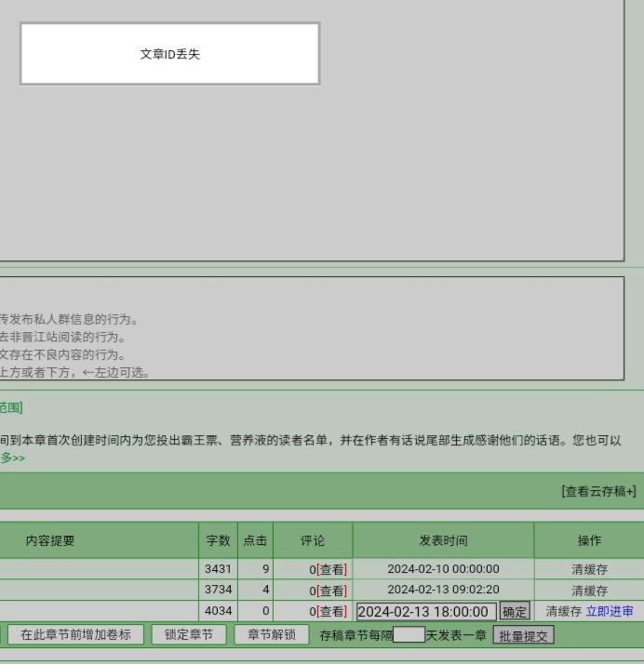This screenshot has width=644, height=664.
Task: Click the rule line 传发布私人群信息的行为
Action: (x=69, y=319)
